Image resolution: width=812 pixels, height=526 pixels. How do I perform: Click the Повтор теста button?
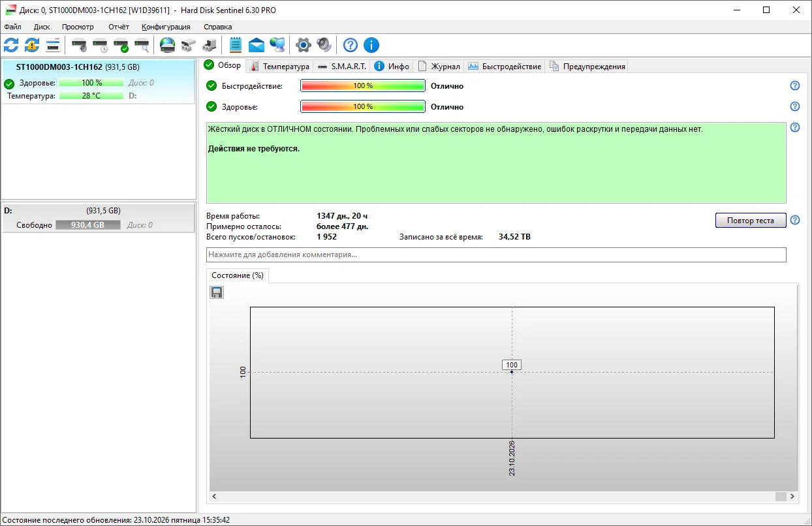(751, 220)
